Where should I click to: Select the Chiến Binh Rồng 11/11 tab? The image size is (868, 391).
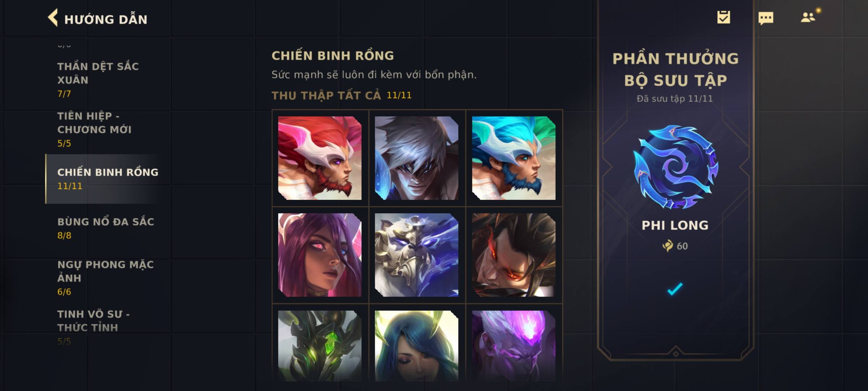tap(107, 178)
